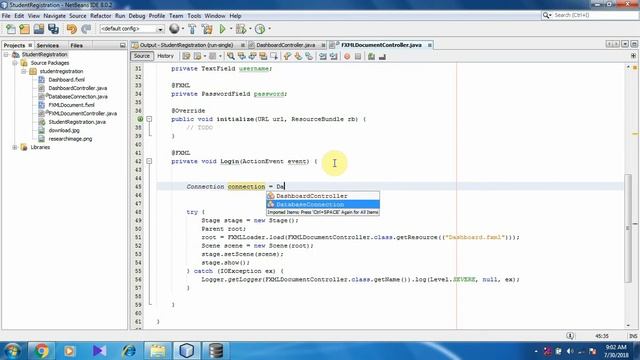Click the Undo toolbar icon
The height and width of the screenshot is (360, 640).
tap(72, 29)
